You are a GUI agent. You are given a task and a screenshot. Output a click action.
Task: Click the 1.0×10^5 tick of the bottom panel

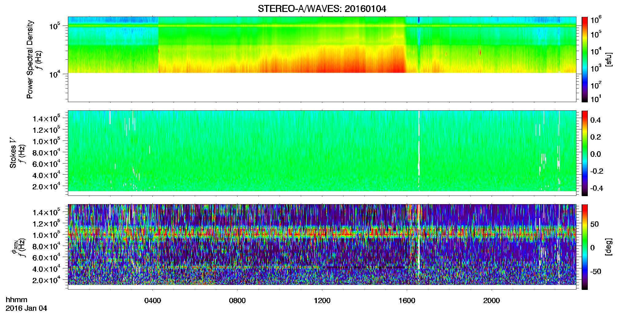(x=47, y=235)
